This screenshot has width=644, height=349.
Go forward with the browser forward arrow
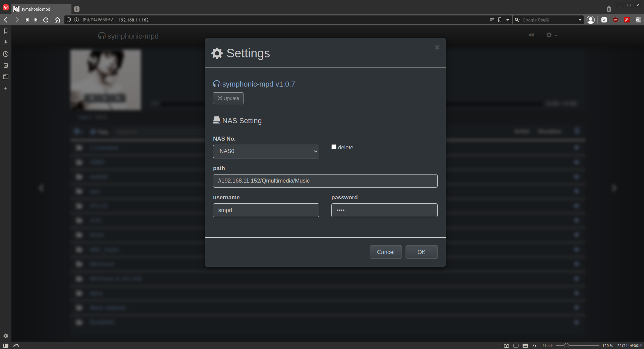[17, 20]
